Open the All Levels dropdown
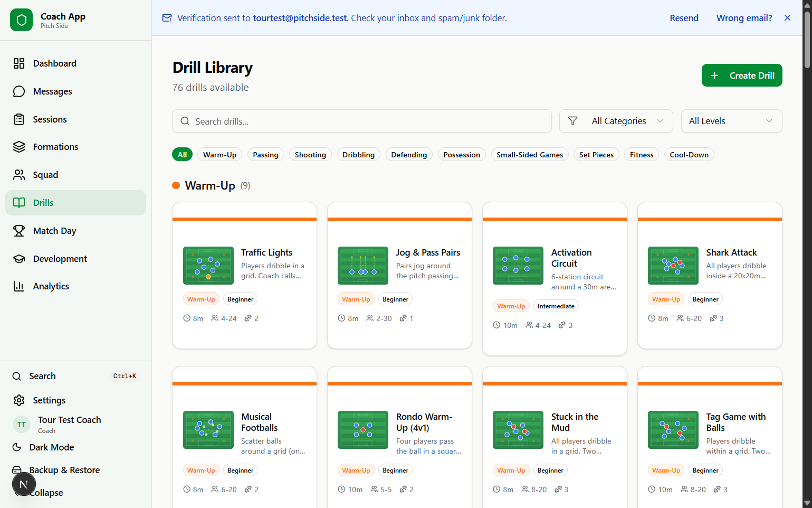Viewport: 812px width, 508px height. pos(731,121)
